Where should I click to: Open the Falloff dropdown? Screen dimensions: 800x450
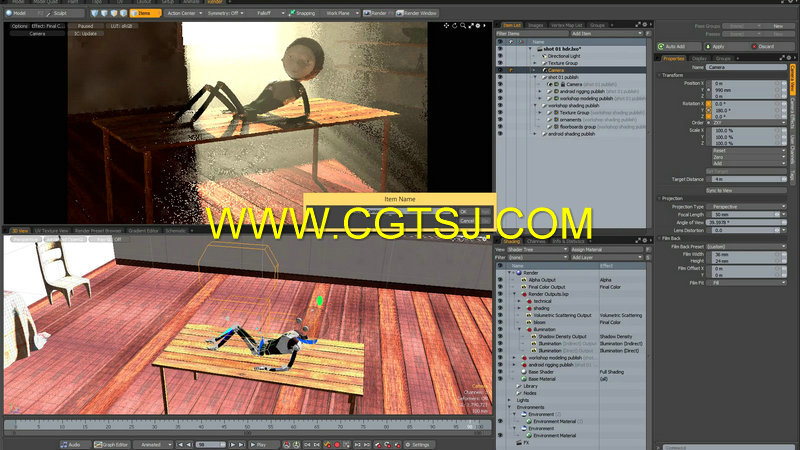[267, 13]
